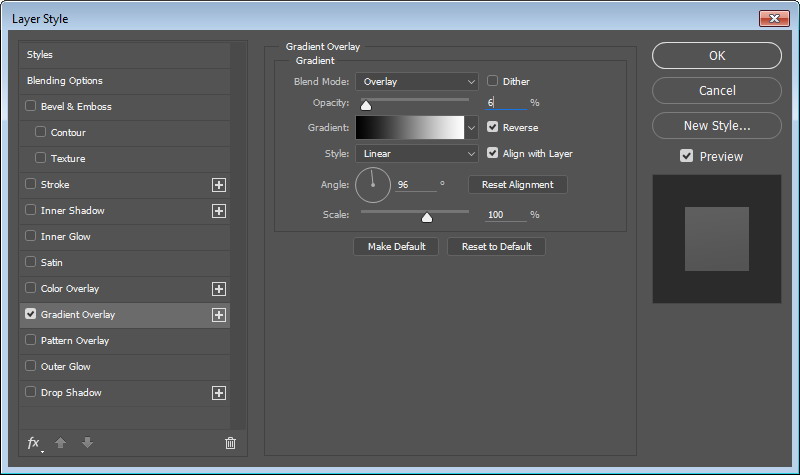Select the Pattern Overlay style entry

click(75, 341)
